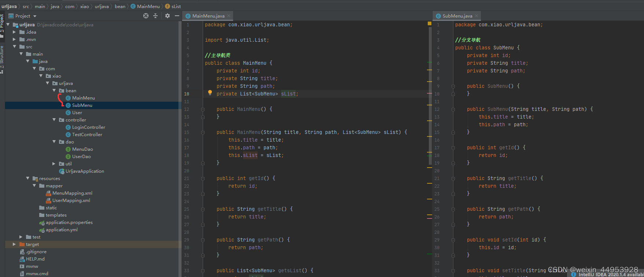644x277 pixels.
Task: Click bean breadcrumb in navigation bar
Action: click(120, 6)
